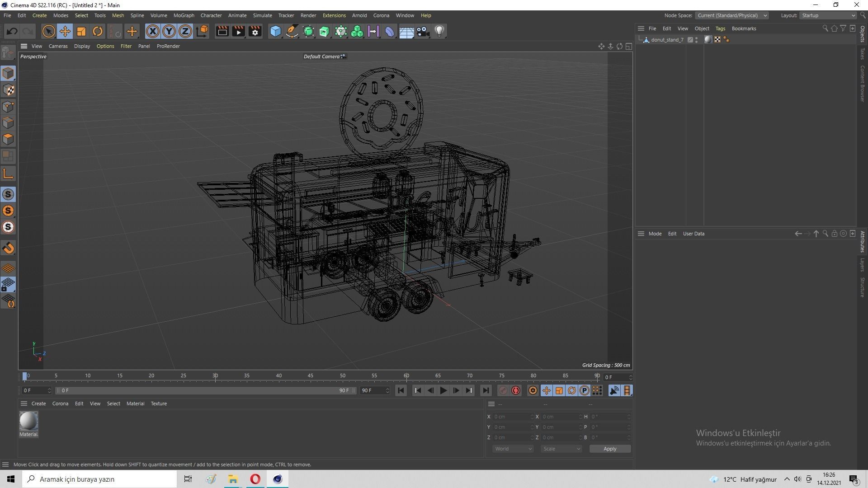This screenshot has width=868, height=488.
Task: Open the Simulate menu
Action: [262, 15]
